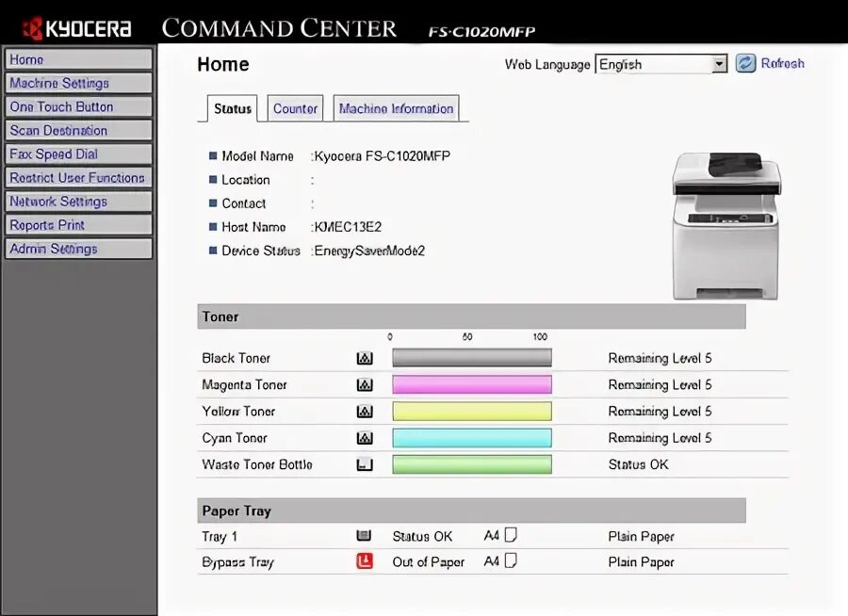
Task: Click the host name 'KMEC13E2'
Action: click(x=348, y=227)
